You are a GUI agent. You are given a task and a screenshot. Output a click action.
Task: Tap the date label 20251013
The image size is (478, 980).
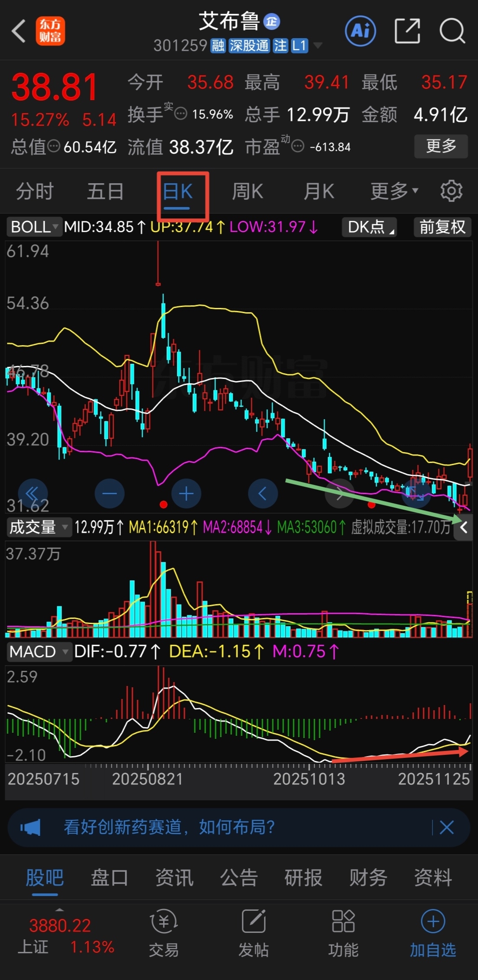point(309,779)
